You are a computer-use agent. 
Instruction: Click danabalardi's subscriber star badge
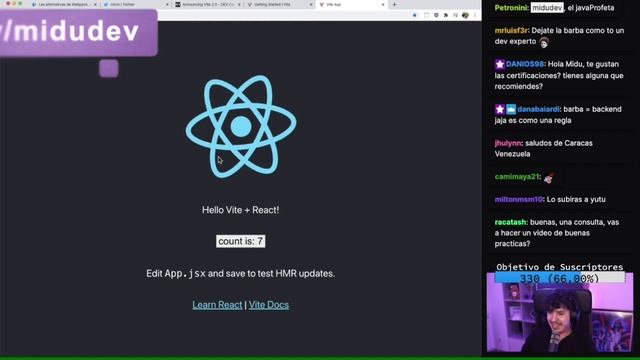point(500,109)
